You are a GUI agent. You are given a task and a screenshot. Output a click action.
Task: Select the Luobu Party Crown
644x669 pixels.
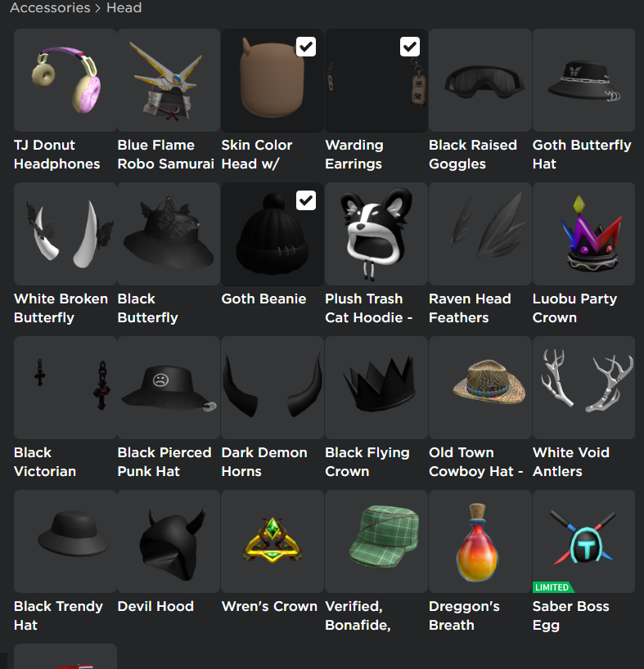583,234
